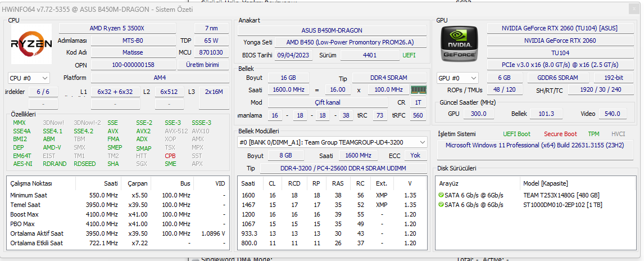Click the 16.00 memory multiplier field
Viewport: 644px width, 261px height.
point(338,89)
